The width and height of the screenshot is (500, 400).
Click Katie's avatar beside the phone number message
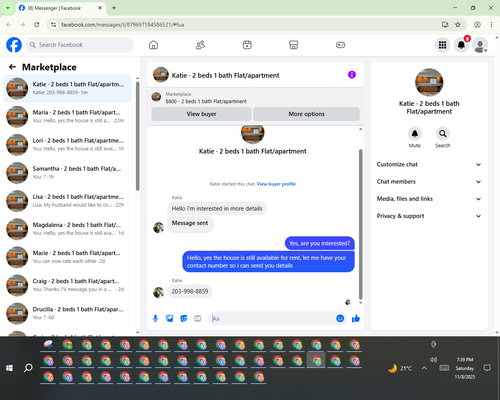(x=159, y=292)
